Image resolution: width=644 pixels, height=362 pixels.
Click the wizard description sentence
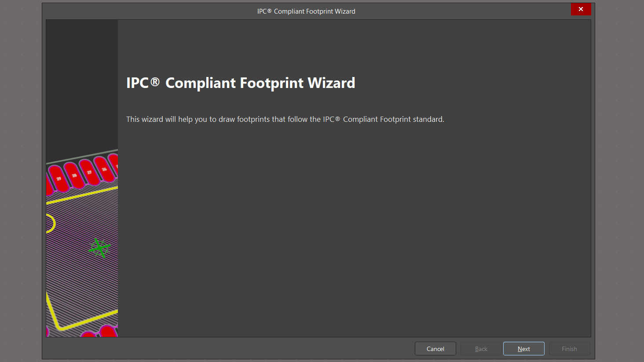click(x=285, y=119)
